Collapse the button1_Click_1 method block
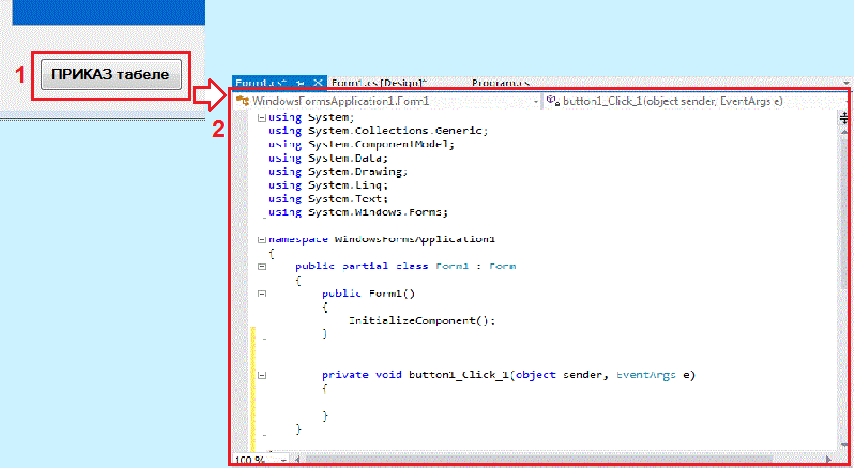Image resolution: width=854 pixels, height=468 pixels. [262, 376]
